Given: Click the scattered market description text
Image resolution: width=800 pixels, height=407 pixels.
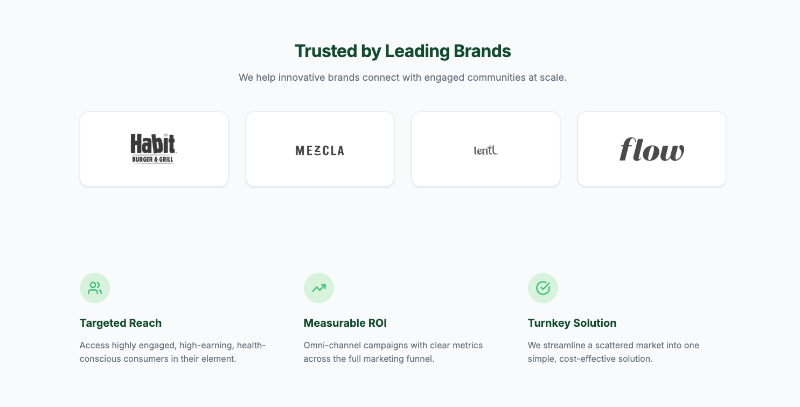Looking at the screenshot, I should 614,352.
